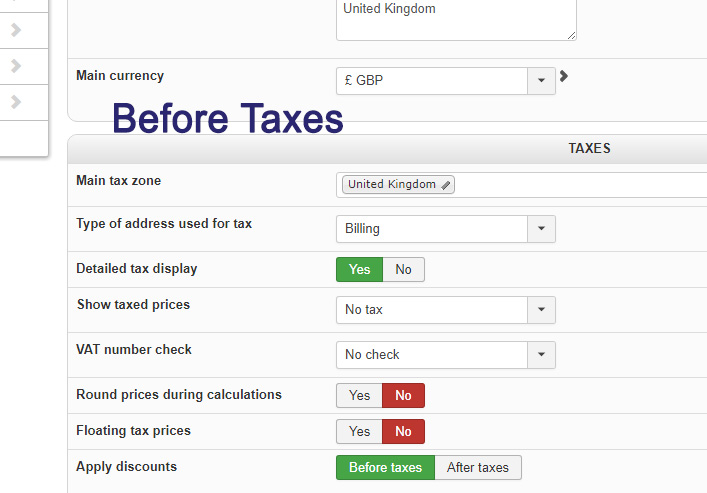This screenshot has width=707, height=493.
Task: Expand the bottom chevron in left sidebar
Action: (x=16, y=102)
